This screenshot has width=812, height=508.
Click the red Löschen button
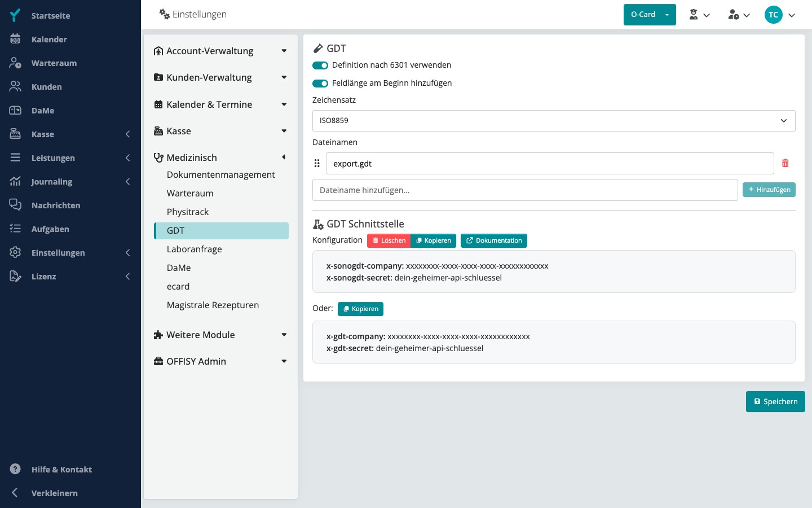pos(389,240)
